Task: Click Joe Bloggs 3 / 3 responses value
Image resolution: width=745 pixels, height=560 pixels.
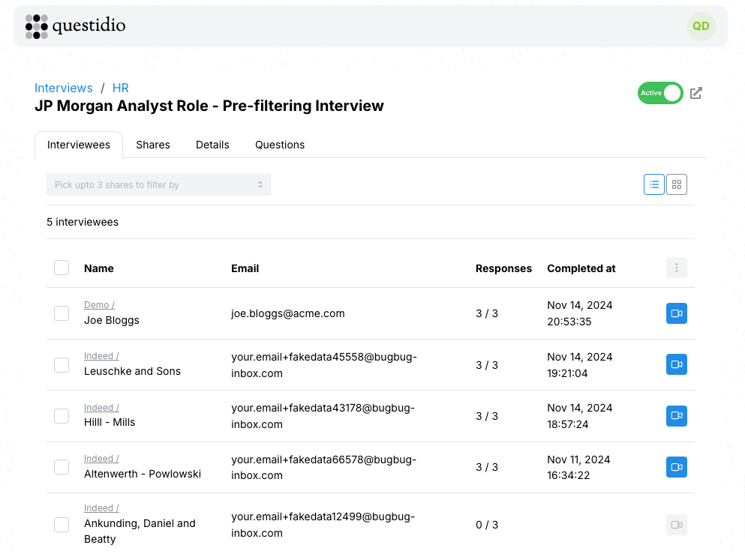Action: coord(487,313)
